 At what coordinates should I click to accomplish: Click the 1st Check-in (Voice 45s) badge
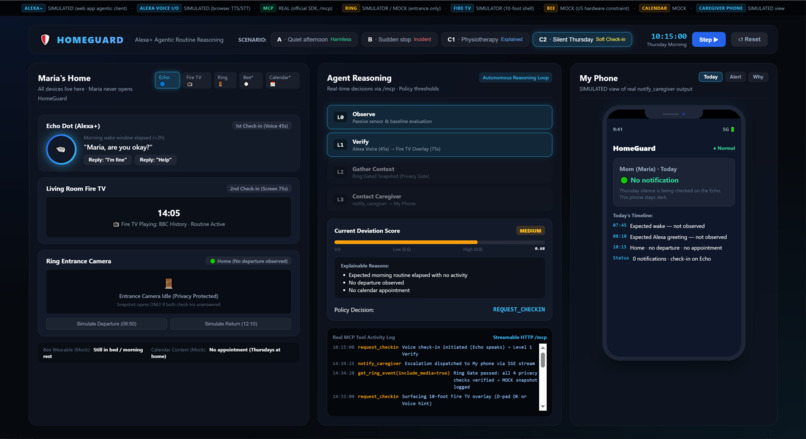coord(261,126)
